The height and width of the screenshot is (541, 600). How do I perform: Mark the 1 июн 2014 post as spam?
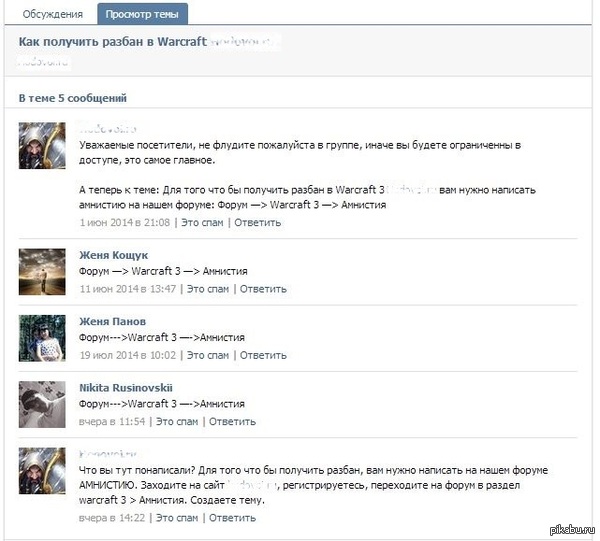[x=202, y=222]
